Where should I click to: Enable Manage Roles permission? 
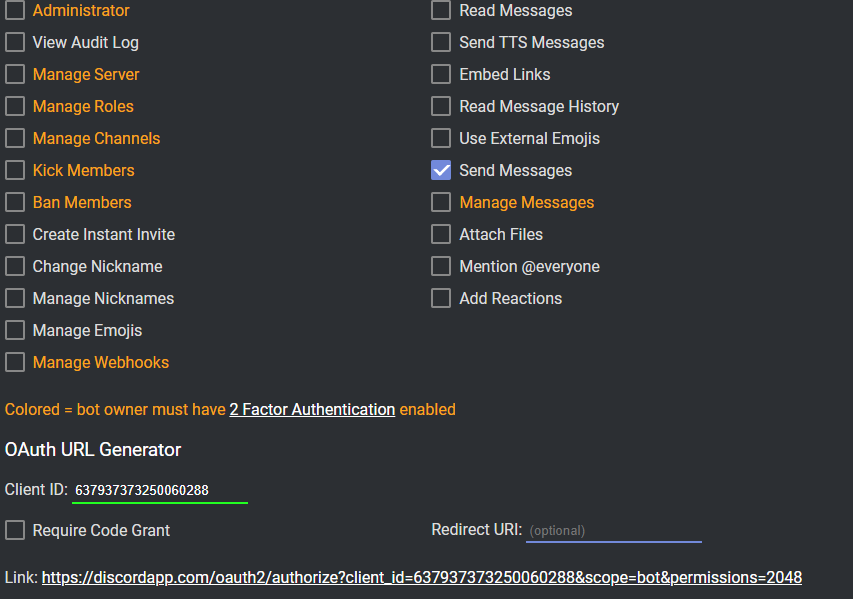pos(15,107)
